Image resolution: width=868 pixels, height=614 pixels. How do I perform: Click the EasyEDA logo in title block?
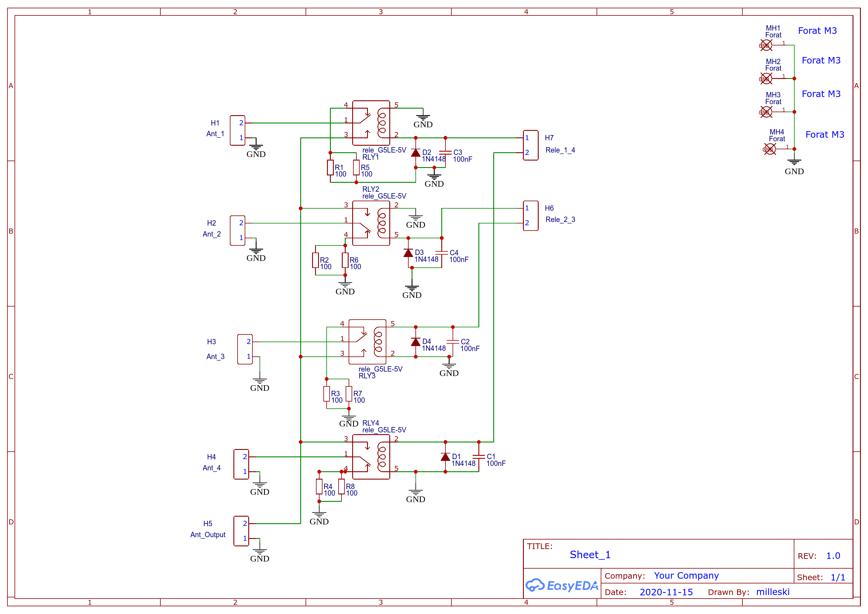(562, 585)
